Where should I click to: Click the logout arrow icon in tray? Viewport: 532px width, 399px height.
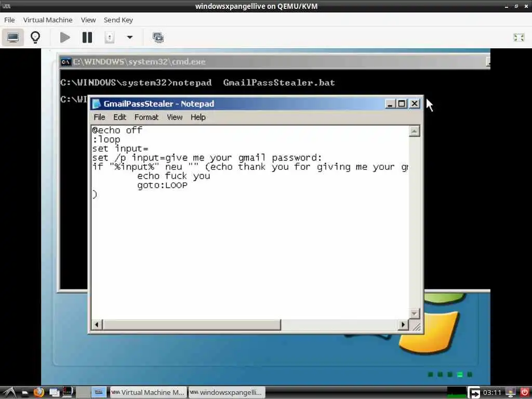[x=474, y=393]
